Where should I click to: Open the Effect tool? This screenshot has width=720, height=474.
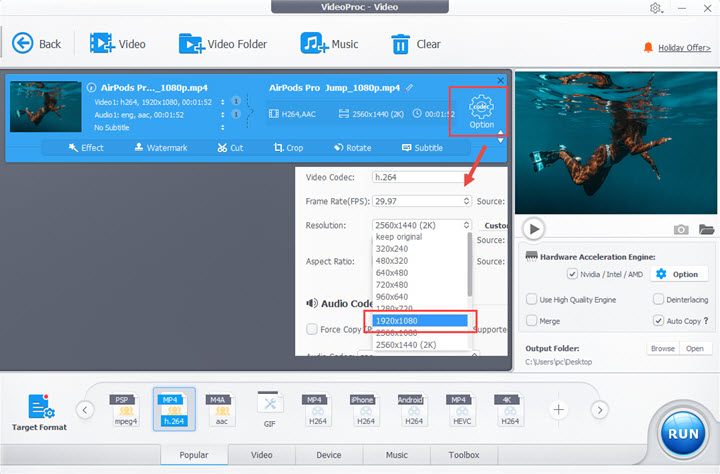pyautogui.click(x=86, y=148)
